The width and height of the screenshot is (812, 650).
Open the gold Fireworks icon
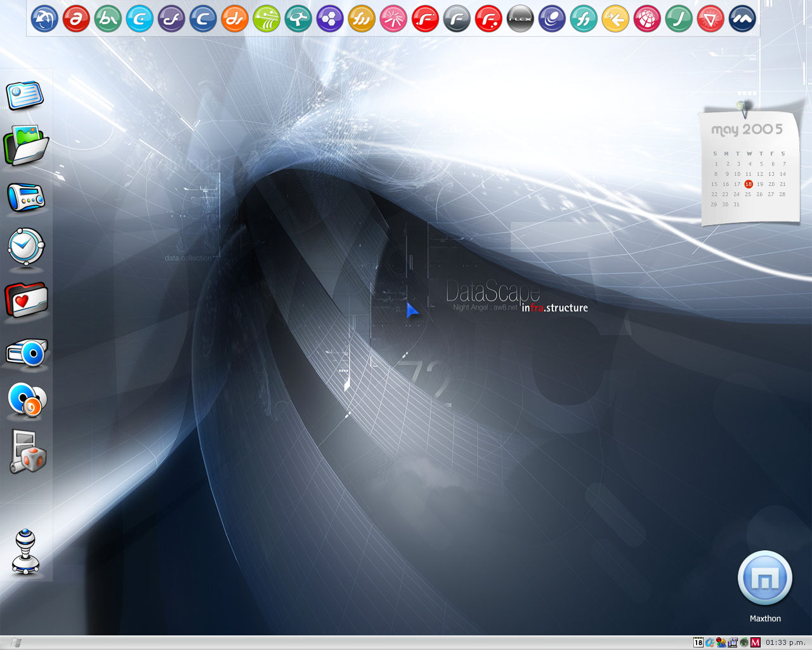(362, 19)
